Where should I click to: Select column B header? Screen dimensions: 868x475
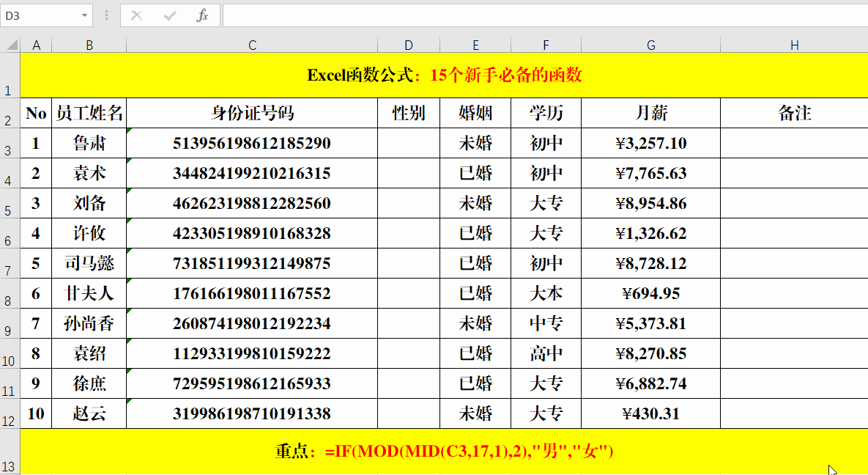89,45
